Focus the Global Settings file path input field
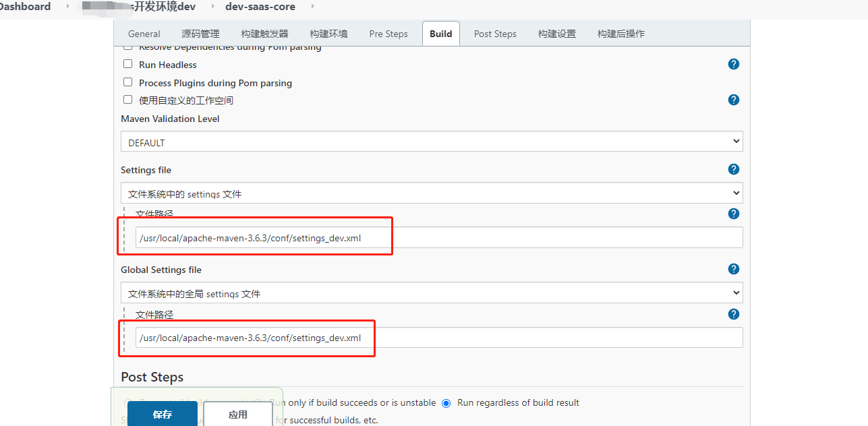 [439, 338]
